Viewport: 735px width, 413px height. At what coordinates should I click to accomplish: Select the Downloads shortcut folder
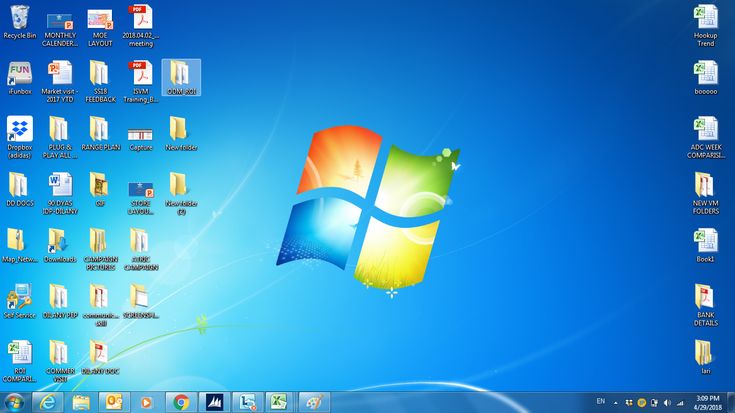coord(60,245)
